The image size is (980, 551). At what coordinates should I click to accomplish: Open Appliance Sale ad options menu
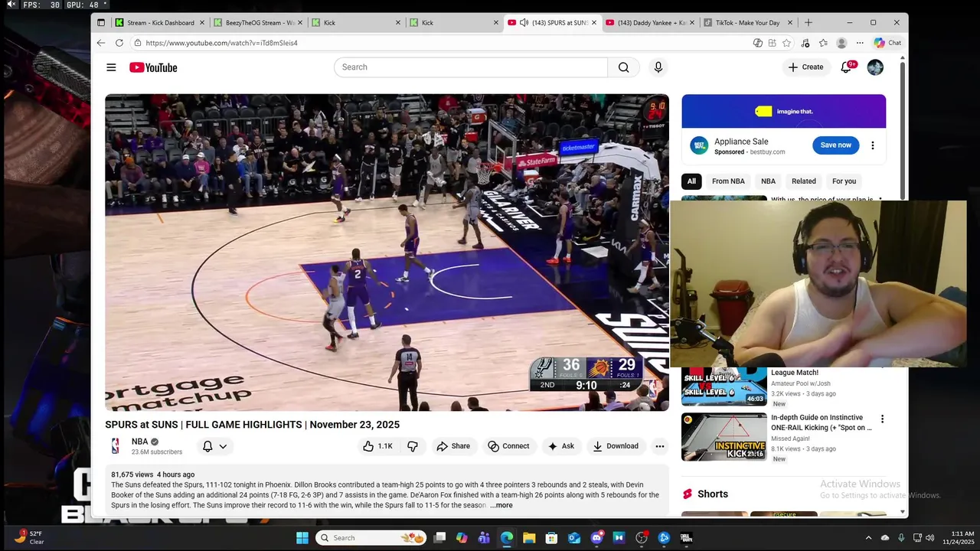872,145
